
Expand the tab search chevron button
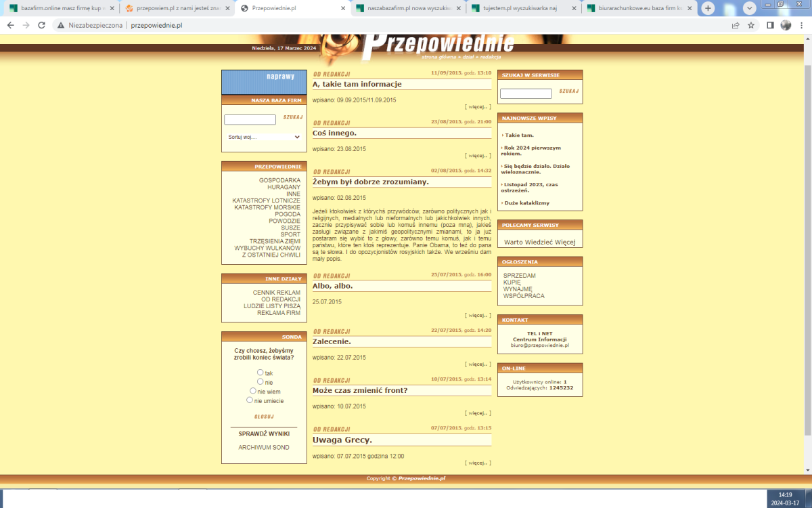tap(749, 9)
